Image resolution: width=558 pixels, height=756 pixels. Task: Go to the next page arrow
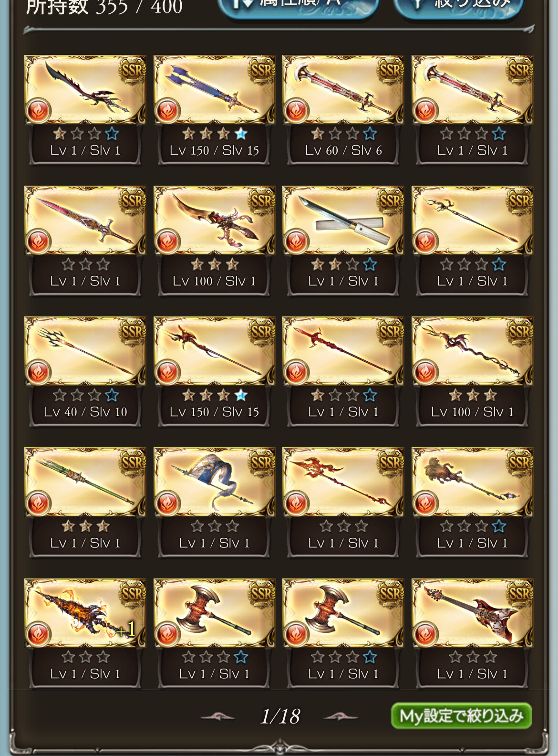(341, 716)
